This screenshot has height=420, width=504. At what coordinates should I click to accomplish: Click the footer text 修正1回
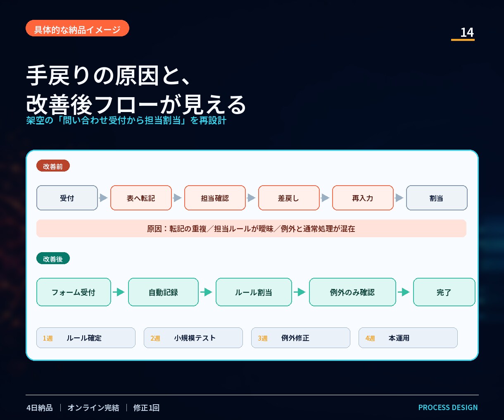point(146,408)
